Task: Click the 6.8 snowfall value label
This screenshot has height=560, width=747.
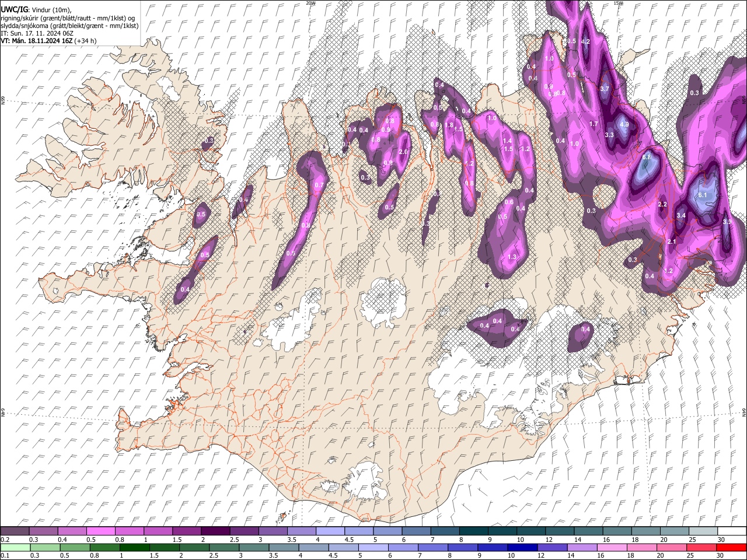Action: click(647, 157)
